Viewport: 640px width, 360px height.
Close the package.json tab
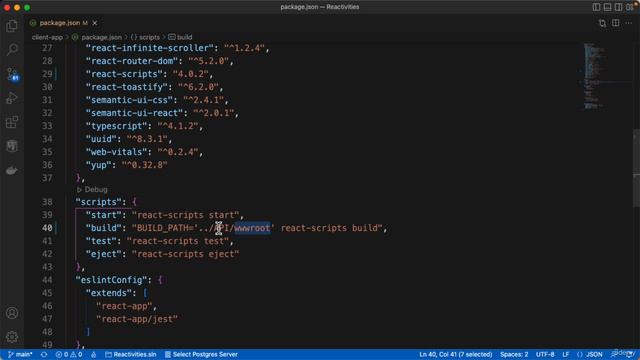tap(95, 23)
